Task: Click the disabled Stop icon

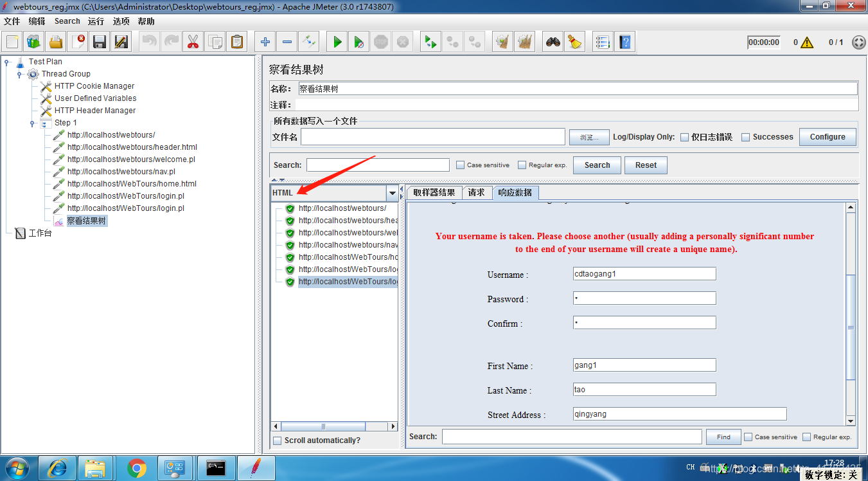Action: [x=381, y=42]
